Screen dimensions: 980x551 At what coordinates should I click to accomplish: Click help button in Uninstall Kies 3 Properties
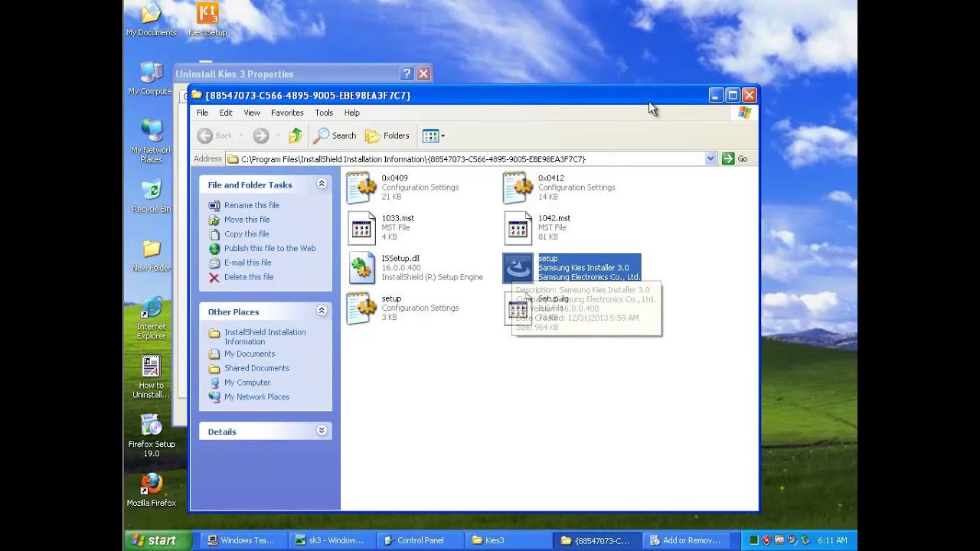(407, 73)
